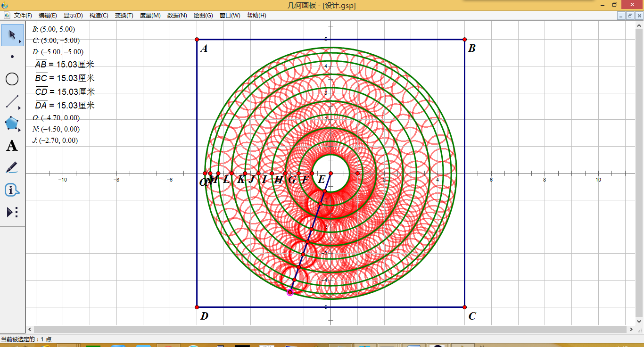This screenshot has width=644, height=347.
Task: Open the 文件(F) menu
Action: point(23,16)
